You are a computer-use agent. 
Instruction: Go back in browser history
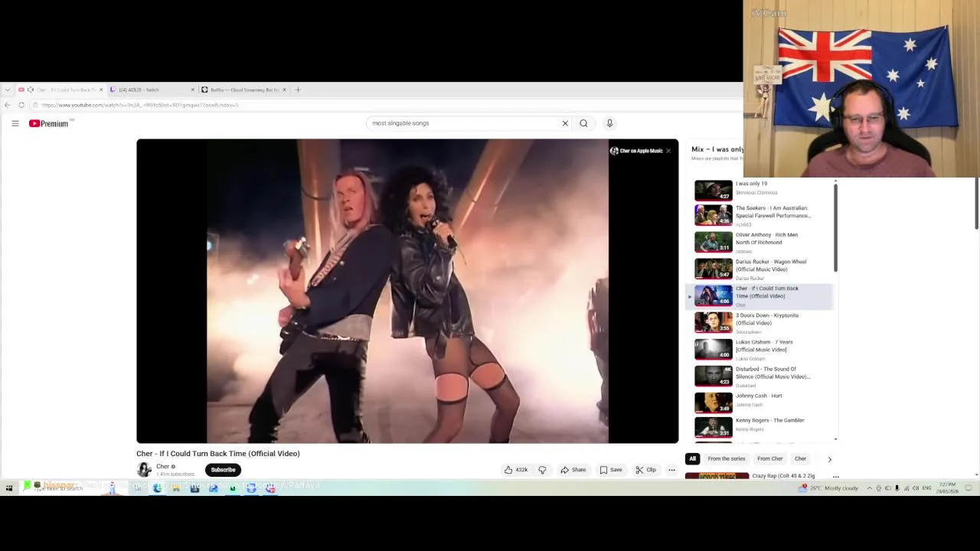tap(8, 105)
